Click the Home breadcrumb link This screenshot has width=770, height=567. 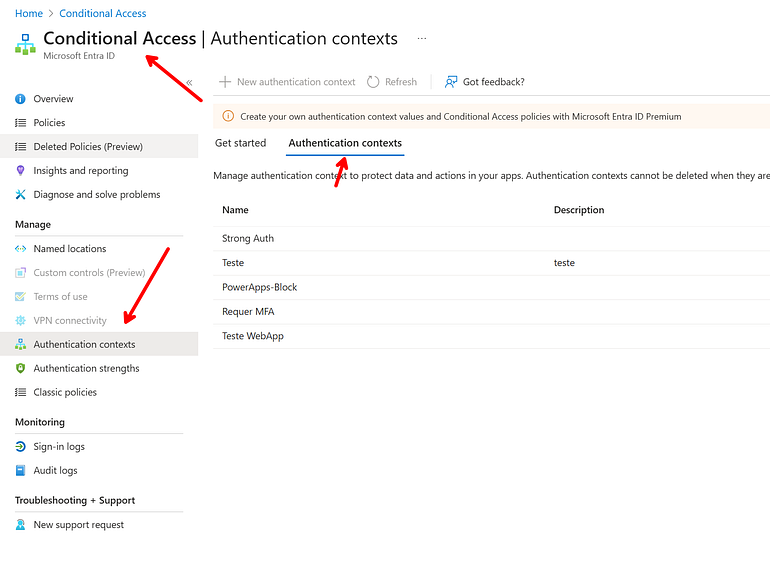pyautogui.click(x=29, y=13)
